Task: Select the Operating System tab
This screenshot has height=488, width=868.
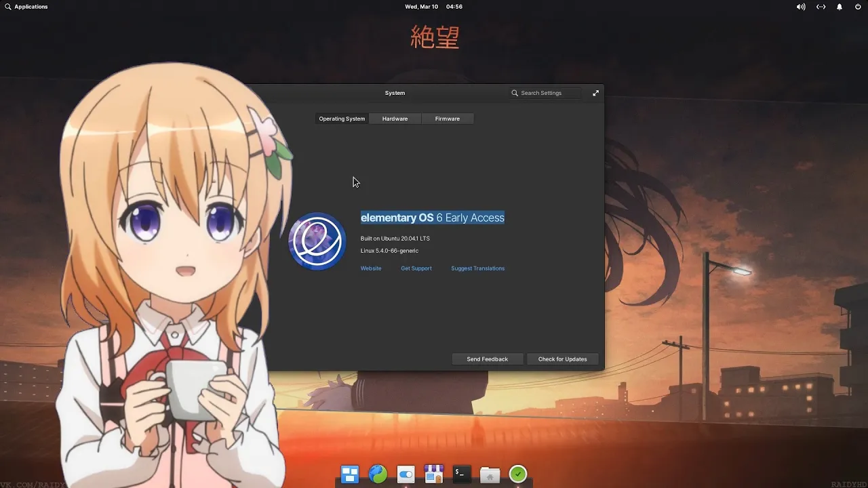Action: point(342,119)
